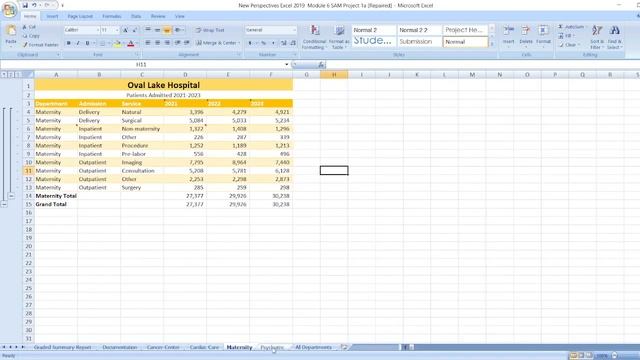
Task: Switch to the Formulas tab
Action: coord(111,16)
